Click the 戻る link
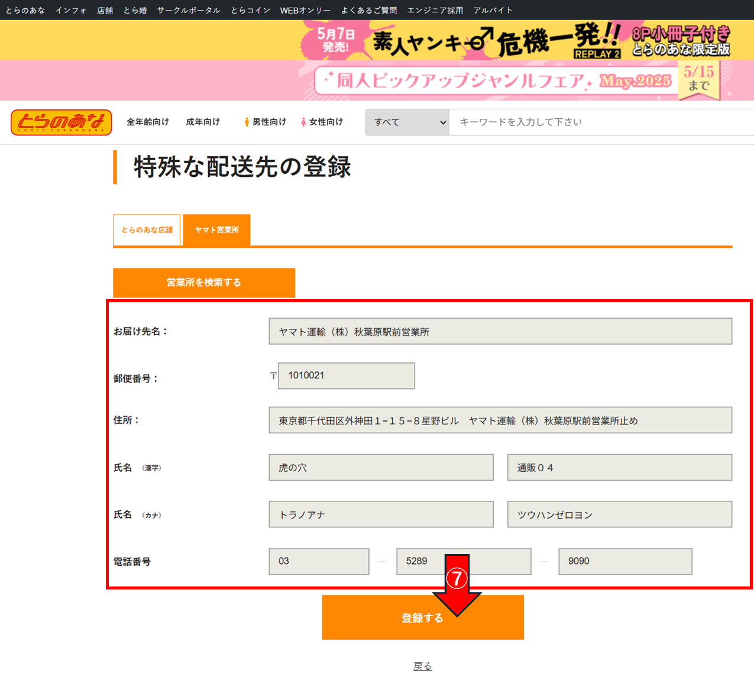The image size is (754, 700). click(423, 666)
